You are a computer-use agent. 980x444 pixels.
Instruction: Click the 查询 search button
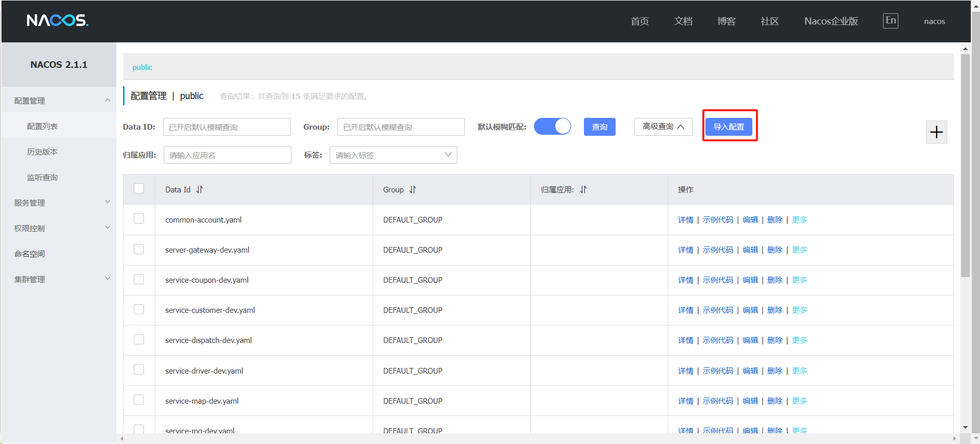(600, 127)
